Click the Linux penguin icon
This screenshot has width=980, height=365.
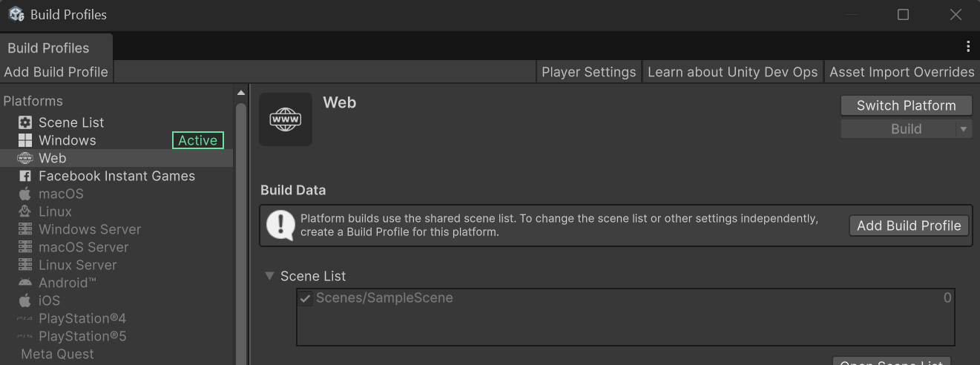tap(25, 211)
